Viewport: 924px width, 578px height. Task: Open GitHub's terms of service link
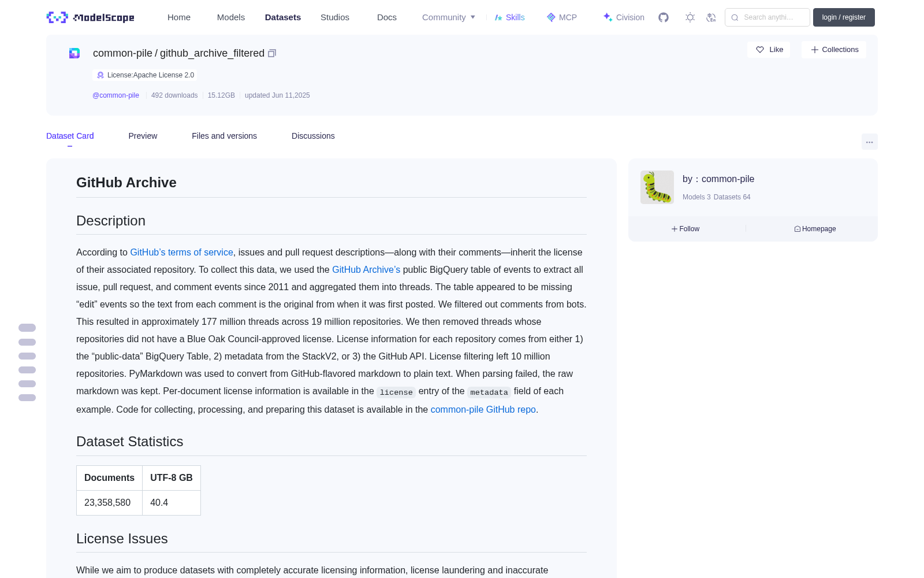[x=181, y=252]
